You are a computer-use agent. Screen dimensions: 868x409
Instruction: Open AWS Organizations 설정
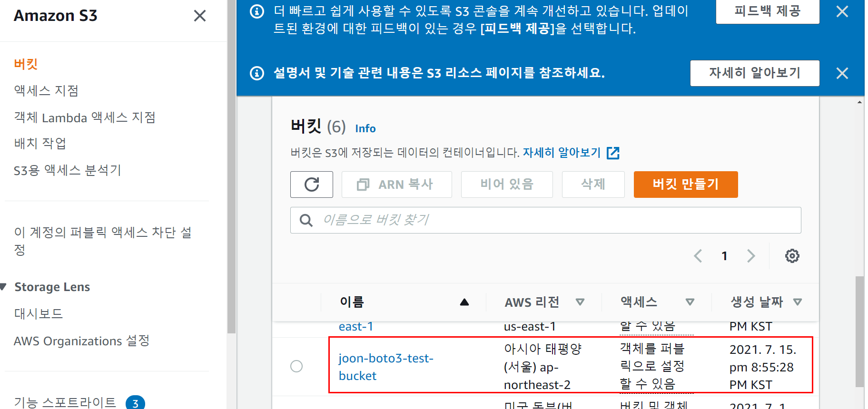(82, 341)
